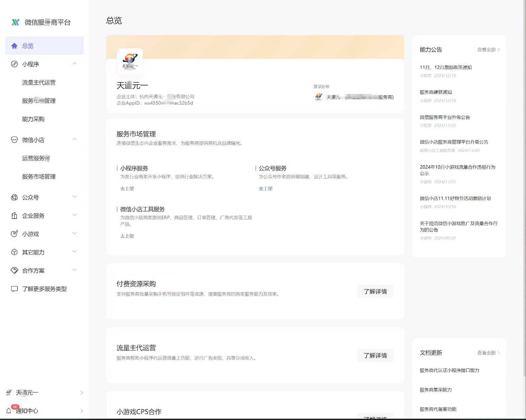Click 去上架 under 公众号服务

click(x=265, y=189)
